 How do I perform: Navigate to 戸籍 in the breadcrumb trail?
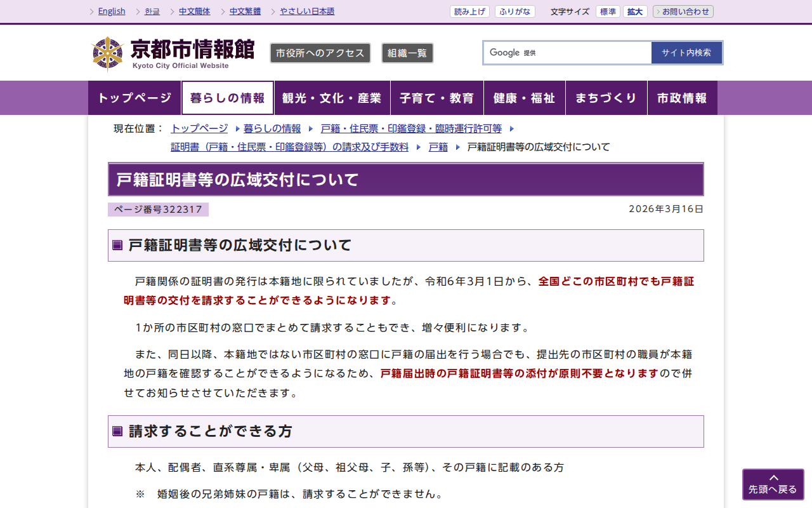pyautogui.click(x=438, y=147)
